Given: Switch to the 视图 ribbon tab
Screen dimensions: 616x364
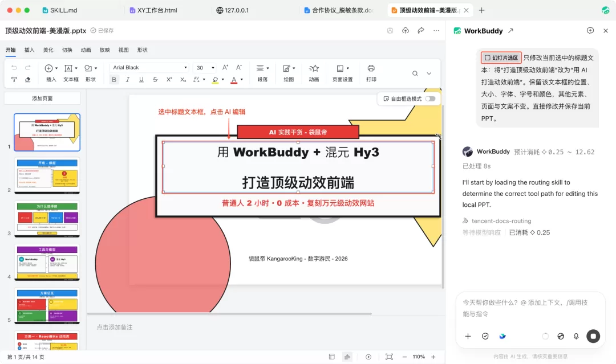Looking at the screenshot, I should pyautogui.click(x=124, y=50).
